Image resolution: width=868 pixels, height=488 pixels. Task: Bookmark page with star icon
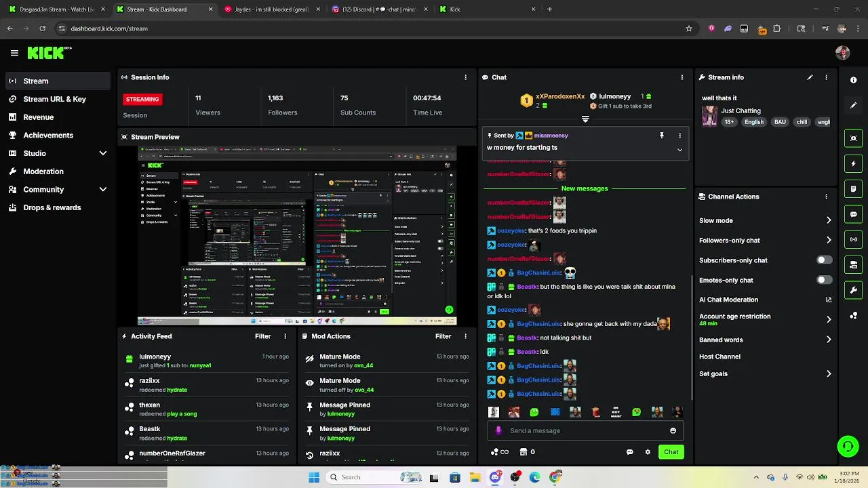pyautogui.click(x=689, y=28)
